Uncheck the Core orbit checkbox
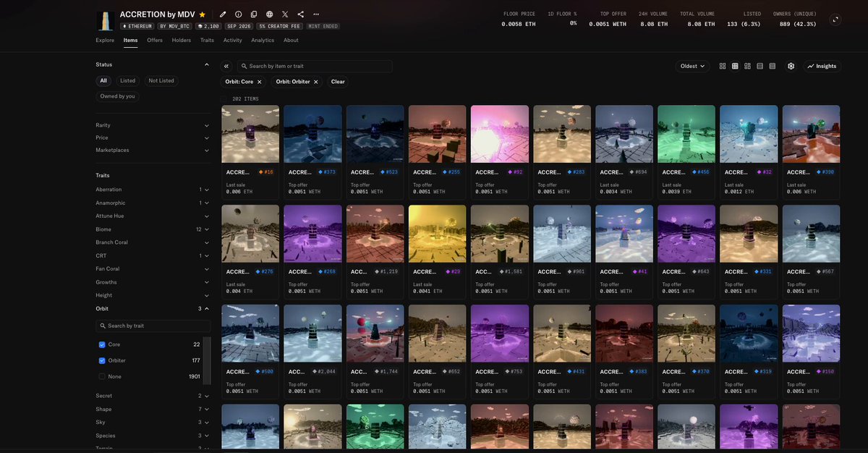 point(102,344)
